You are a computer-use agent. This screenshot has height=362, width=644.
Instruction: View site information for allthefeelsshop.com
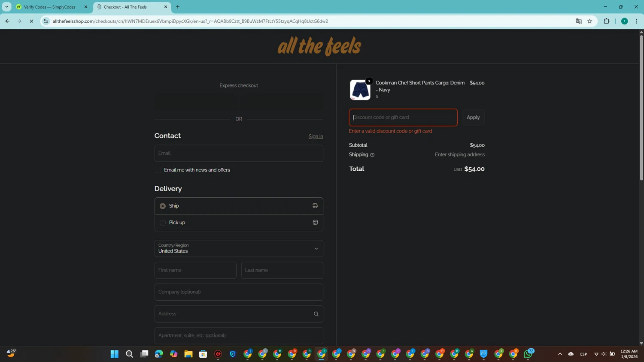[x=46, y=21]
